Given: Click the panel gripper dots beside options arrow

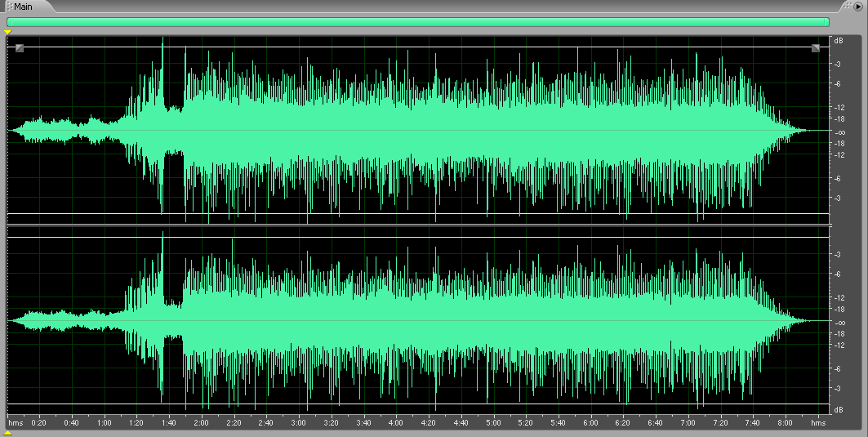Looking at the screenshot, I should [x=848, y=6].
